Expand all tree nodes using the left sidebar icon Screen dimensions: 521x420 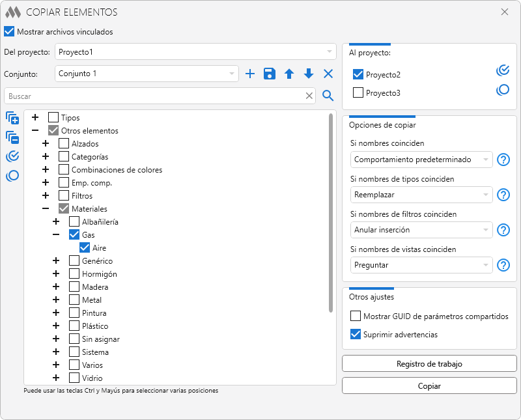pyautogui.click(x=12, y=118)
